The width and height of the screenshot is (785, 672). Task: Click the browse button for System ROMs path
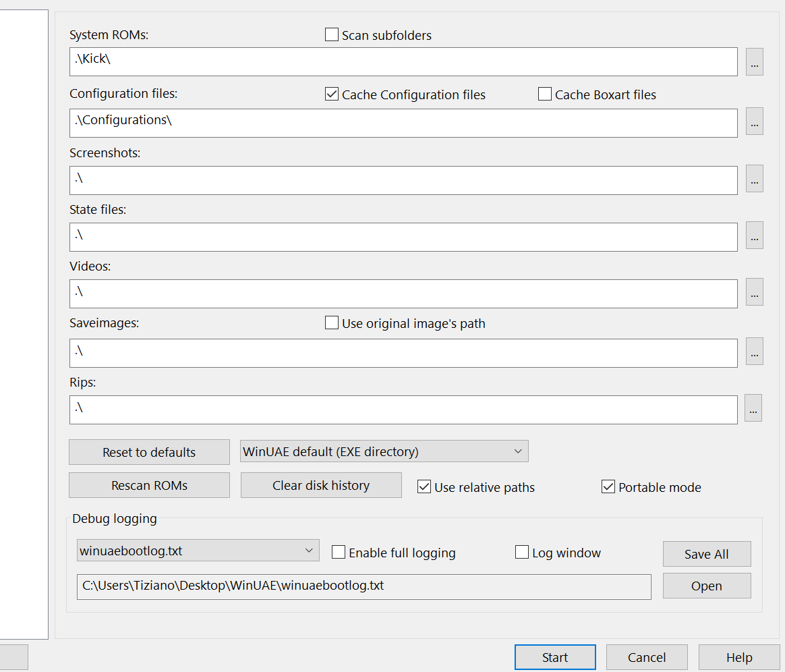coord(754,62)
